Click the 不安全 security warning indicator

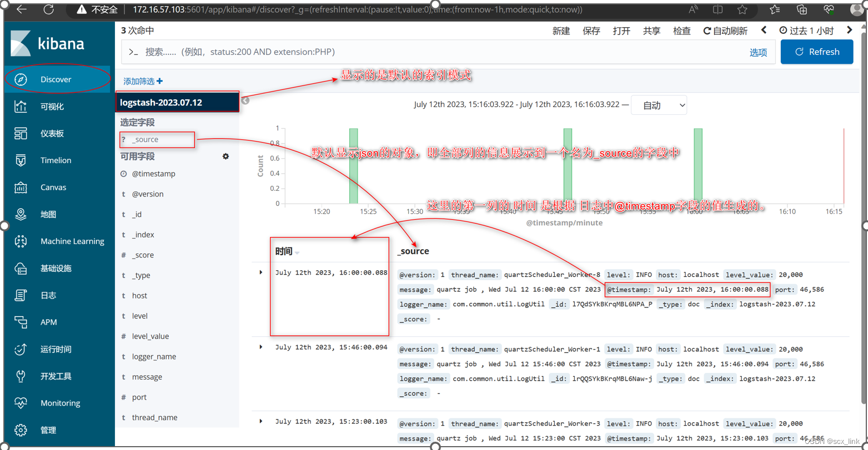(x=97, y=9)
